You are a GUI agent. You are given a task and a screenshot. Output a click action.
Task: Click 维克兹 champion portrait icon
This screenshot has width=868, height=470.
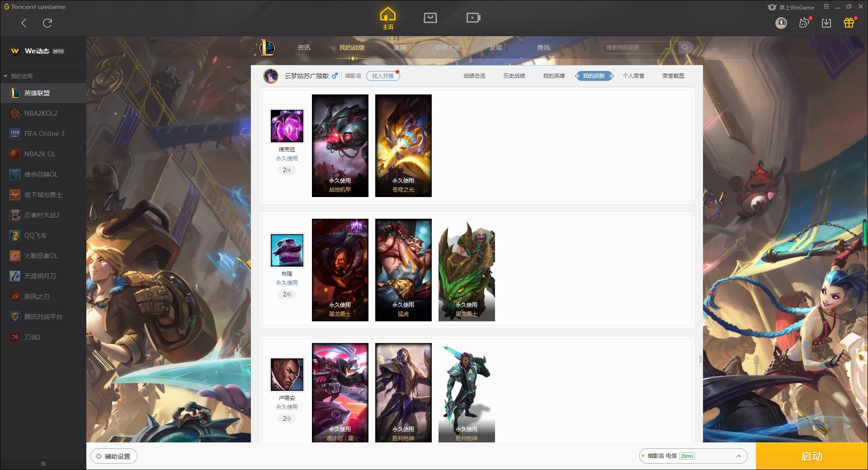coord(287,126)
